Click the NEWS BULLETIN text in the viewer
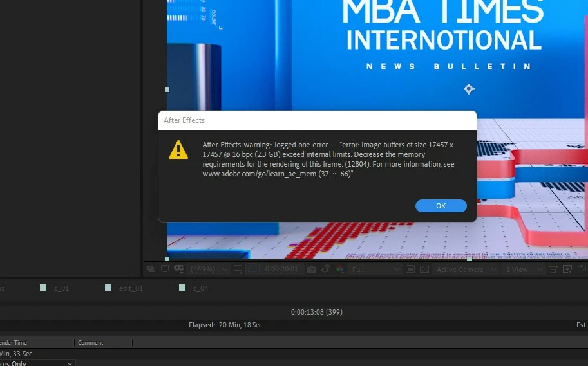 pos(448,66)
